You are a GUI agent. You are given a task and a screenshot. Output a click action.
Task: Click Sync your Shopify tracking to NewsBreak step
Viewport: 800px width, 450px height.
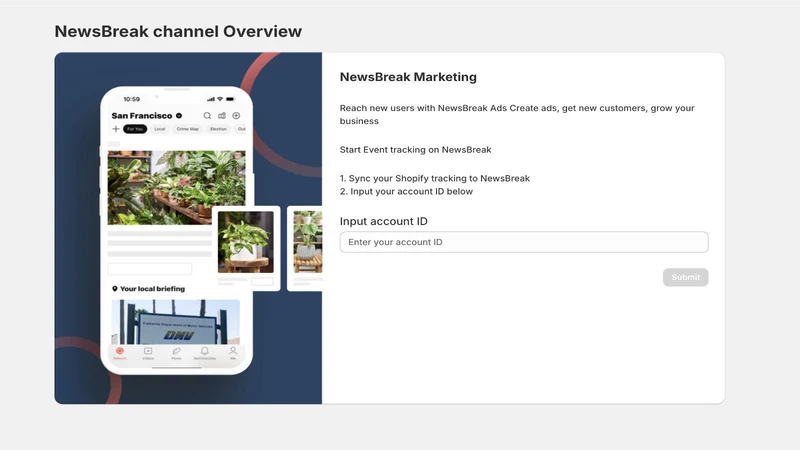click(x=435, y=178)
